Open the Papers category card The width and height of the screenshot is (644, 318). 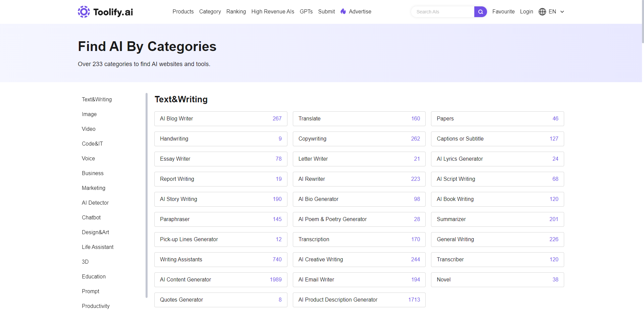(x=497, y=119)
